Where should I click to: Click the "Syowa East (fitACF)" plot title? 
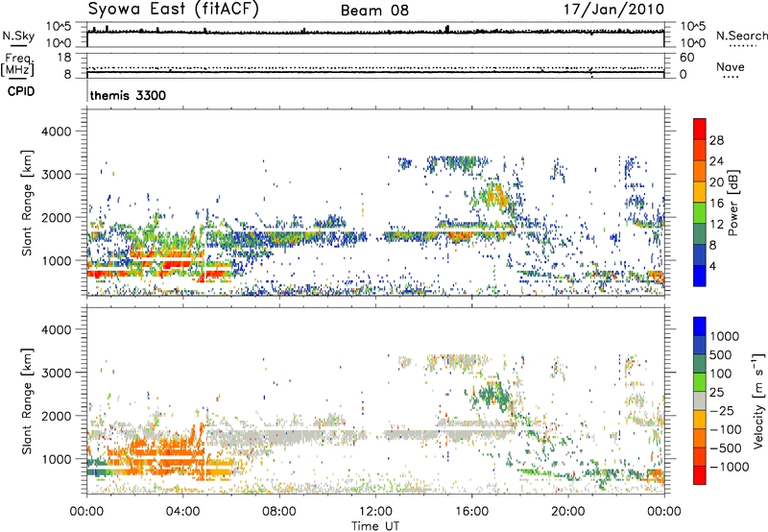[173, 10]
